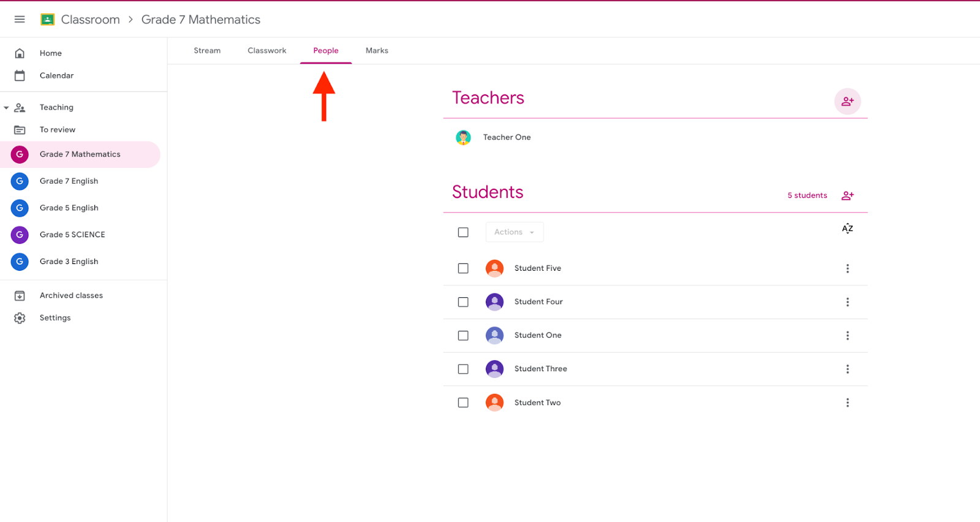Click Grade 3 English circle icon
Image resolution: width=980 pixels, height=522 pixels.
(x=20, y=262)
